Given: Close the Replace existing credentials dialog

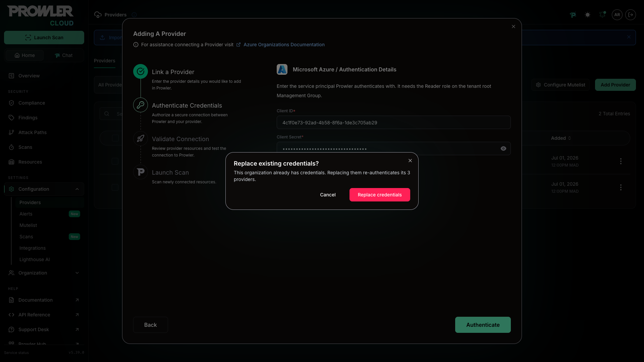Looking at the screenshot, I should point(410,161).
